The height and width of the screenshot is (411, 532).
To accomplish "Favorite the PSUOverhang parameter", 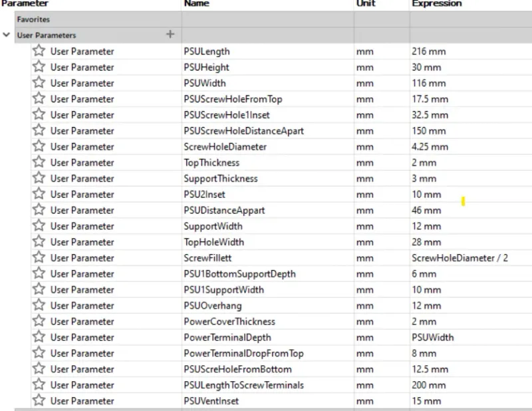I will [39, 305].
